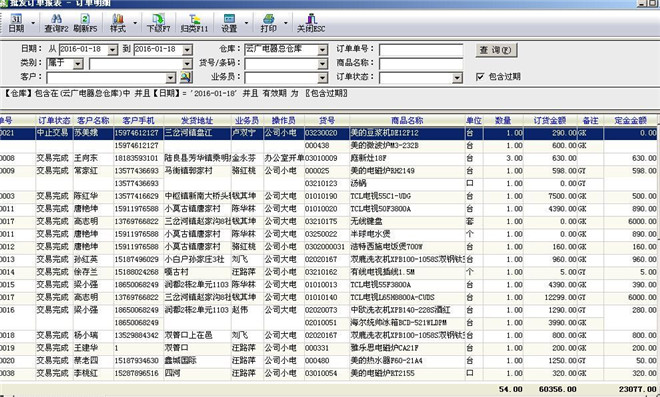Click the customer lookup icon beside 客户 field

pos(186,77)
